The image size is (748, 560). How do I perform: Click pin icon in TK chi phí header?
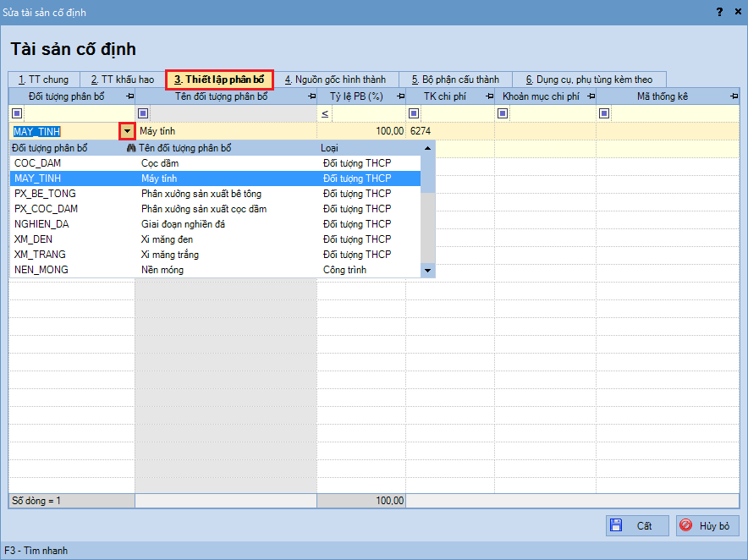(x=487, y=96)
